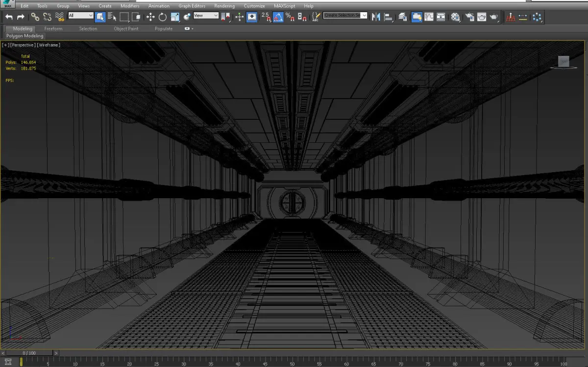Open the MAXScript menu
The height and width of the screenshot is (367, 588).
[x=284, y=6]
